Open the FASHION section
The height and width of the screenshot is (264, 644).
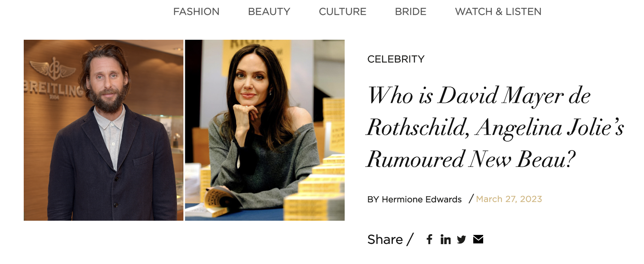[x=196, y=12]
